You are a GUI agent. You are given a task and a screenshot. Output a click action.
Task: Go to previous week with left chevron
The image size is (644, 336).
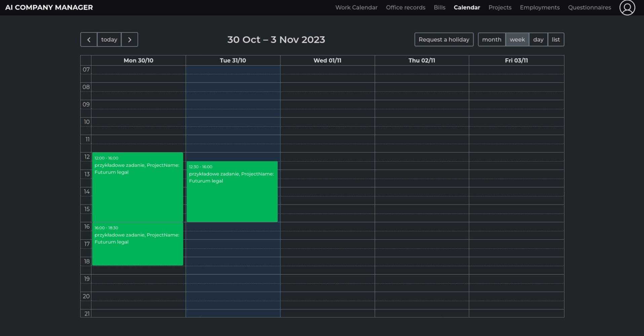(x=89, y=40)
